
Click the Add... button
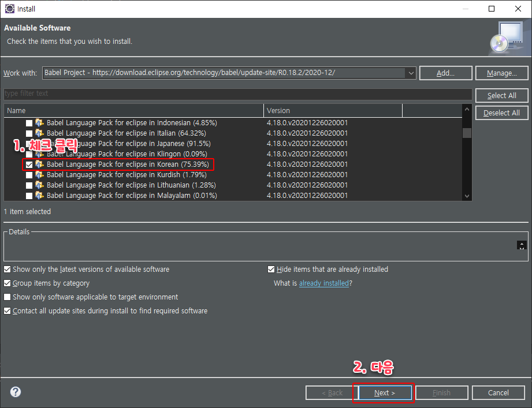pos(445,73)
